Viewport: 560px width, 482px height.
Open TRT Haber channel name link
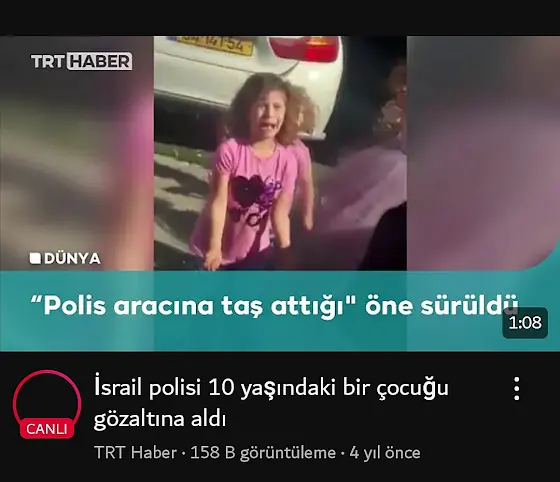click(x=135, y=453)
